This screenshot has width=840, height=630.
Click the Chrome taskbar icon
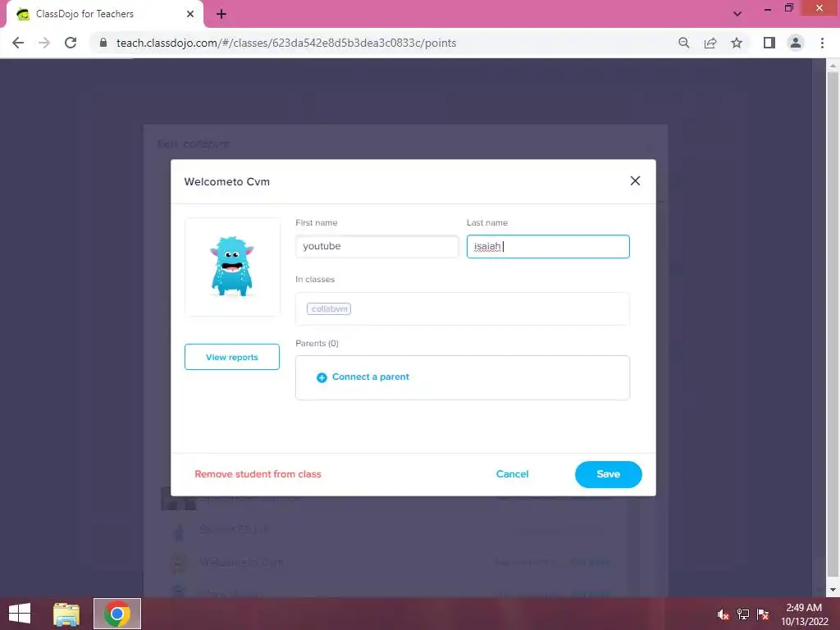(x=117, y=614)
